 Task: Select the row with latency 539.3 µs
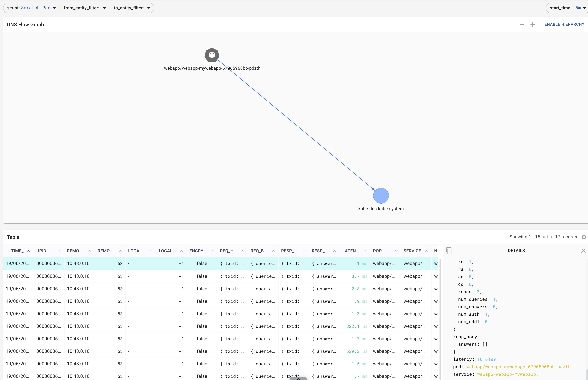pos(220,351)
